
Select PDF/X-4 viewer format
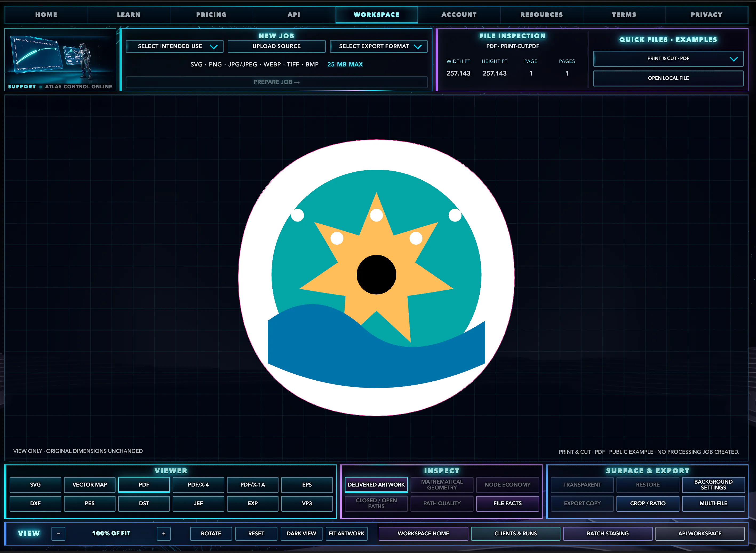point(198,485)
